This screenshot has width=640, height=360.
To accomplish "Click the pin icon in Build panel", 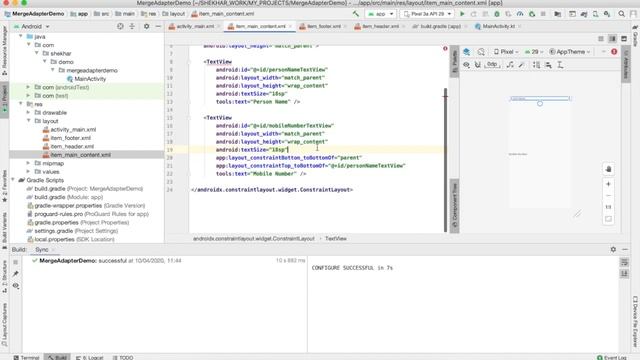I will 16,273.
